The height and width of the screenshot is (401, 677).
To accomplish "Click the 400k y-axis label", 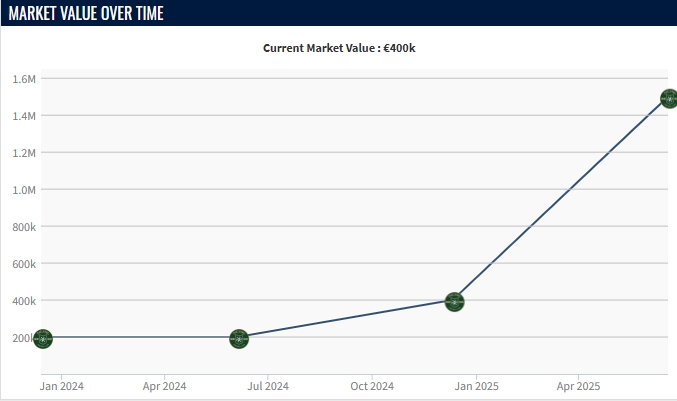I will (24, 301).
